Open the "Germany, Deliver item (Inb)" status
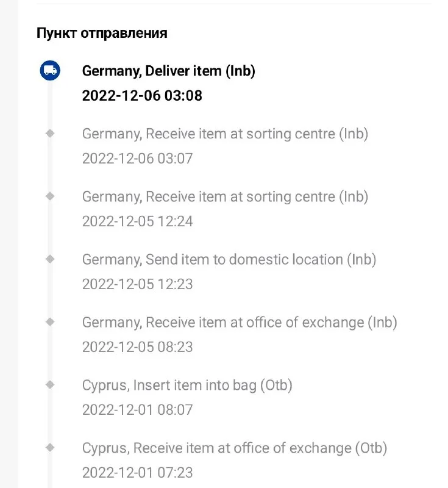 tap(168, 71)
